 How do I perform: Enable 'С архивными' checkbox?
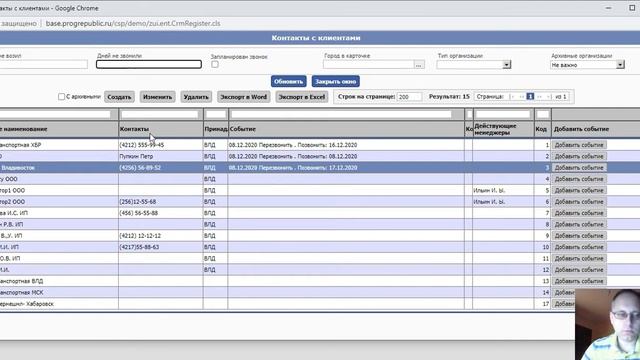point(61,97)
